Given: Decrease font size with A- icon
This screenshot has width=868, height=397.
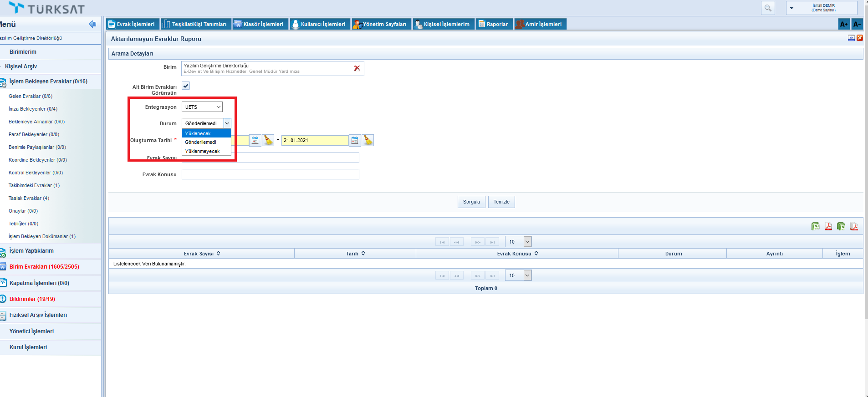Looking at the screenshot, I should point(857,24).
